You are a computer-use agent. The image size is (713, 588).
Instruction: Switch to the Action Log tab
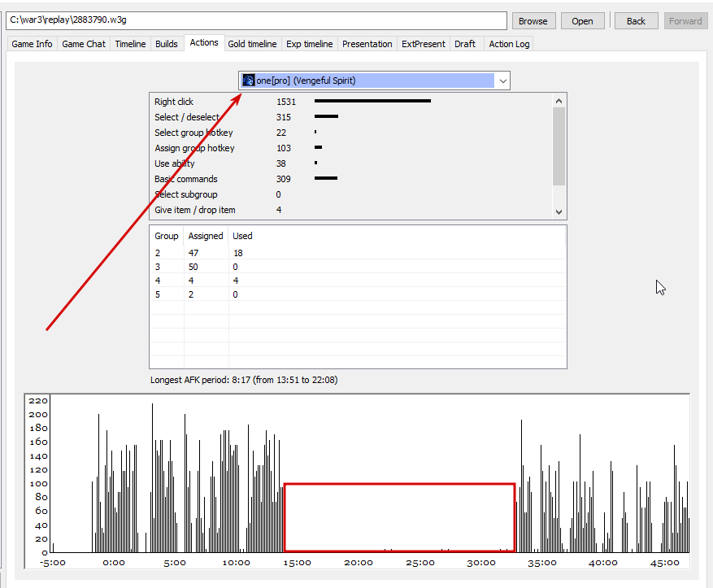(509, 44)
